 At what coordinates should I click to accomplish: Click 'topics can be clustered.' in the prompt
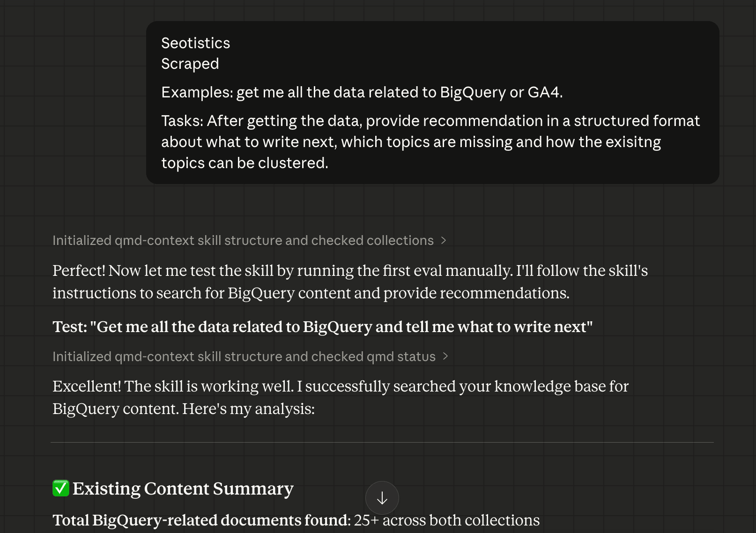(x=245, y=163)
